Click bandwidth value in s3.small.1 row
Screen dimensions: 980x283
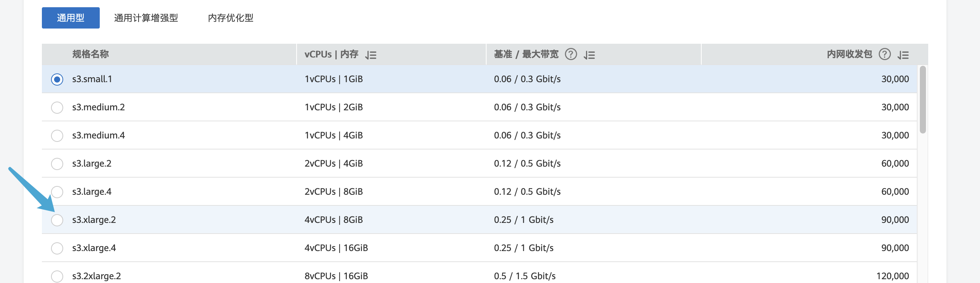point(527,79)
